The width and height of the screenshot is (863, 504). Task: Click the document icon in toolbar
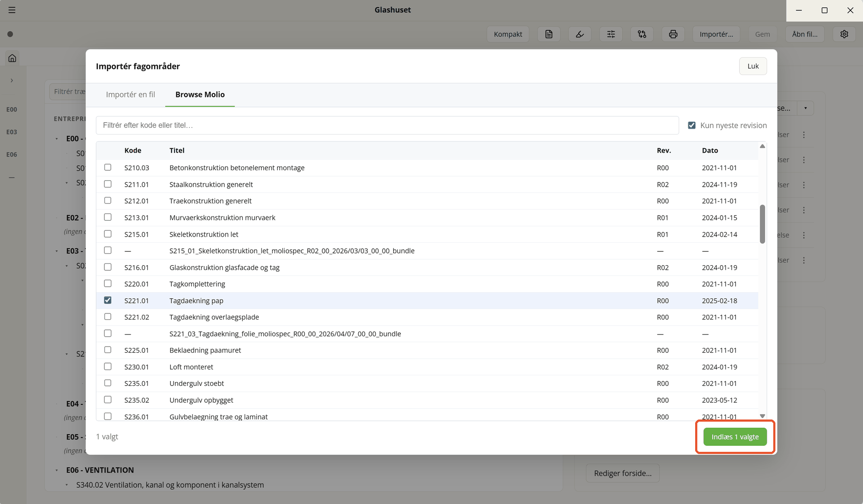(x=548, y=34)
